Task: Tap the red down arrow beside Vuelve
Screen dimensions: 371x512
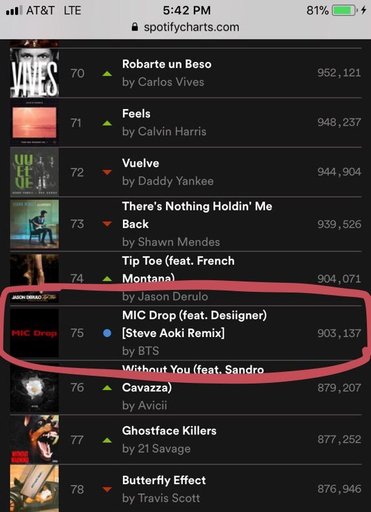Action: (107, 172)
